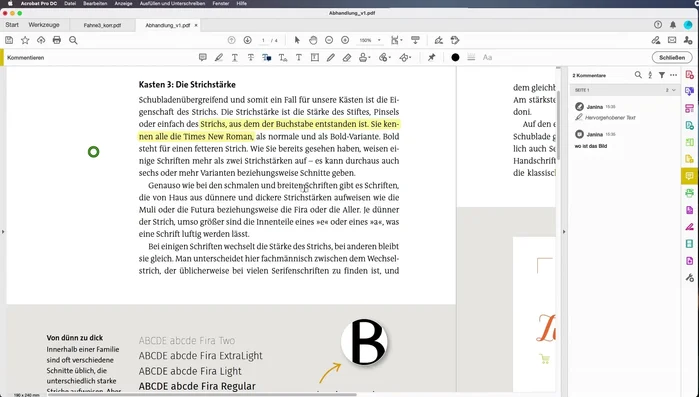Screen dimensions: 699x397
Task: Open the help question mark icon
Action: tap(658, 25)
